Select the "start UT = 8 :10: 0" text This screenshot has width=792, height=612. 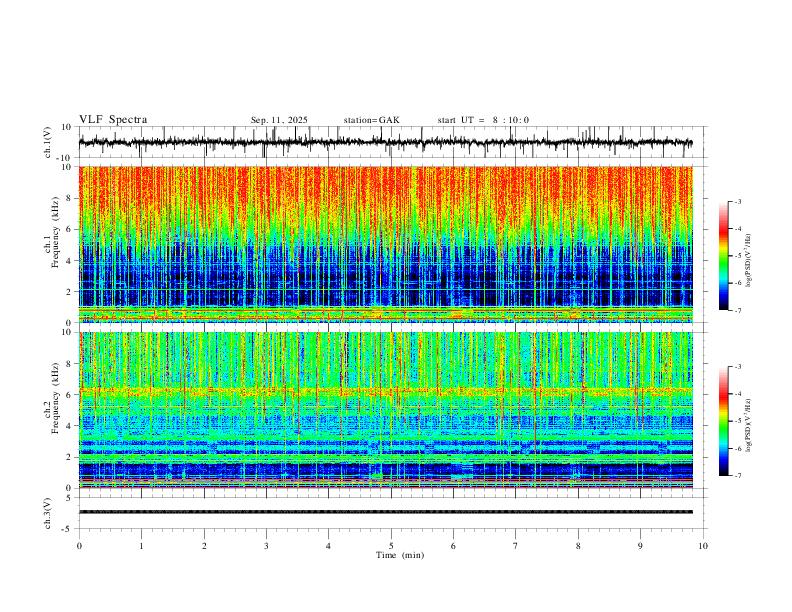pyautogui.click(x=483, y=120)
